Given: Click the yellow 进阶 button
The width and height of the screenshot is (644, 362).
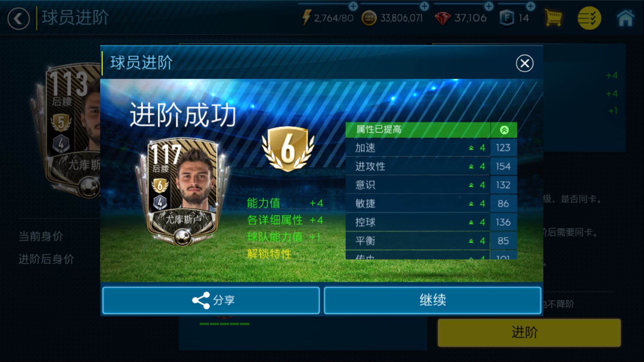Looking at the screenshot, I should coord(529,332).
